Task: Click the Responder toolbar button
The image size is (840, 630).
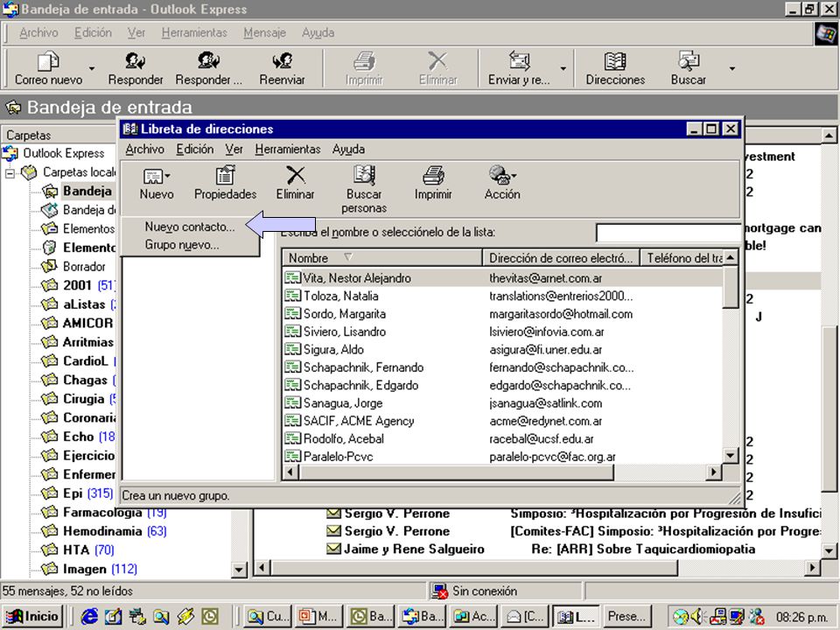Action: coord(135,68)
